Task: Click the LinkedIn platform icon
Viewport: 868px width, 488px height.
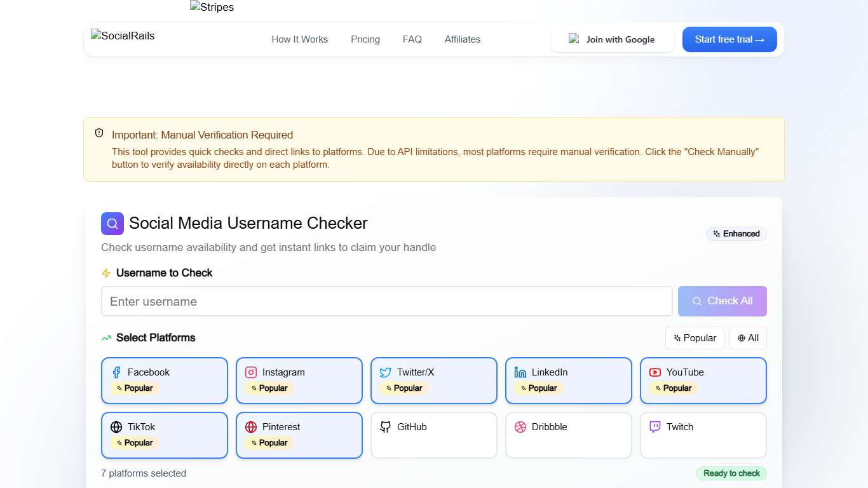Action: [520, 372]
